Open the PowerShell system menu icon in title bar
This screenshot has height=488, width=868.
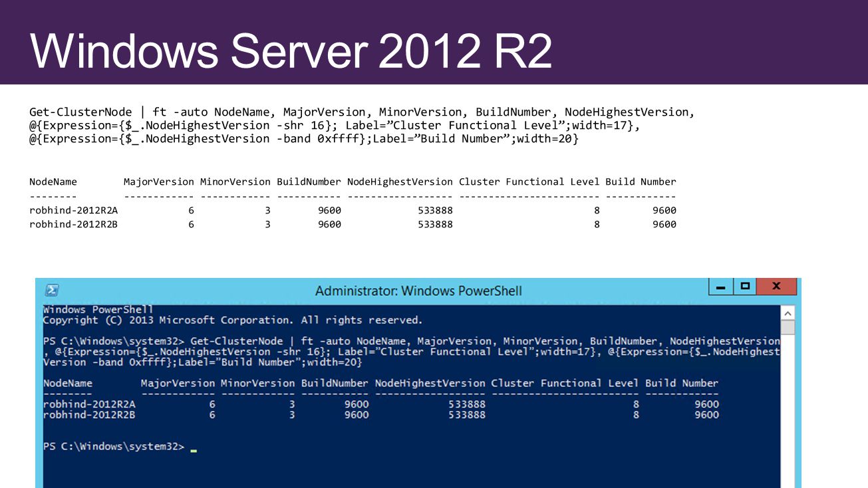52,291
